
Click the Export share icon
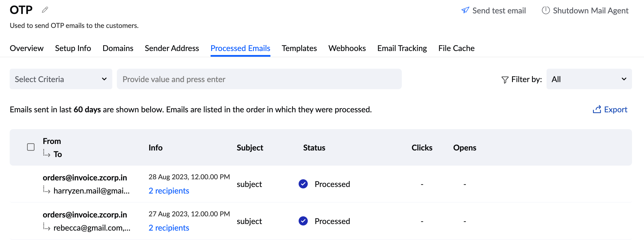(597, 109)
